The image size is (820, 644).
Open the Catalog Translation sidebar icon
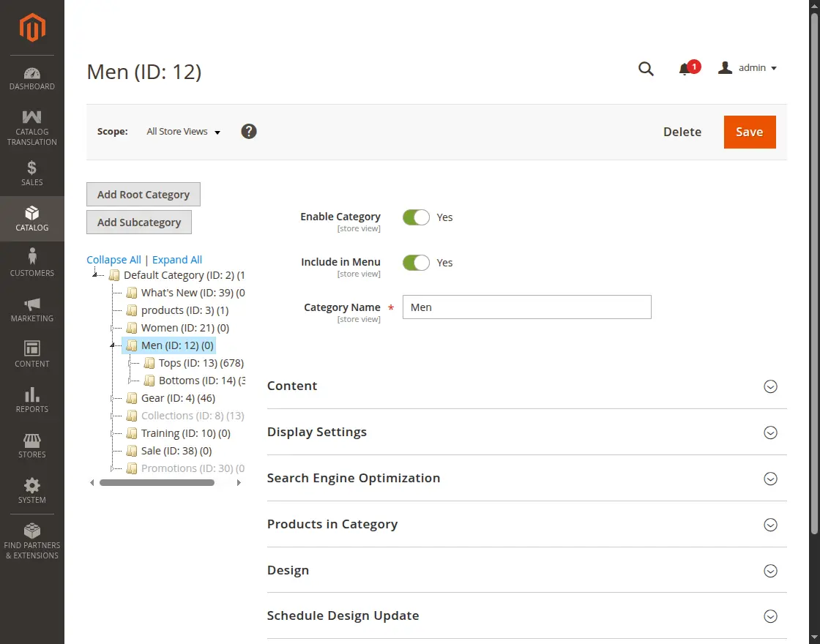(x=31, y=124)
